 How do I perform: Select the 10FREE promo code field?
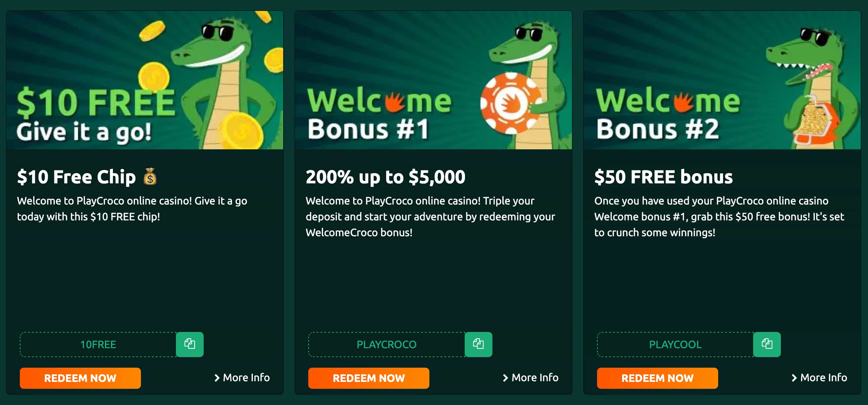click(x=98, y=344)
